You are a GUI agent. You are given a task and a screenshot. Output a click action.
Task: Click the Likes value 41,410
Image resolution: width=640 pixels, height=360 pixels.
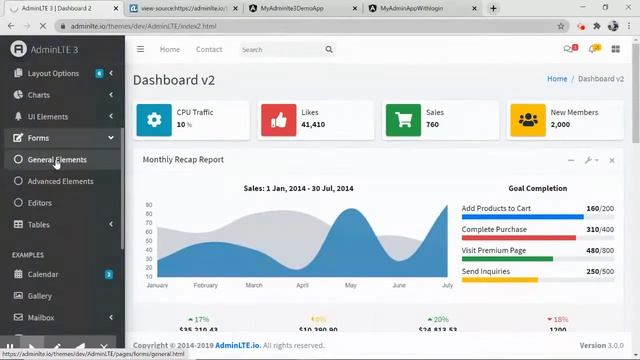click(313, 124)
